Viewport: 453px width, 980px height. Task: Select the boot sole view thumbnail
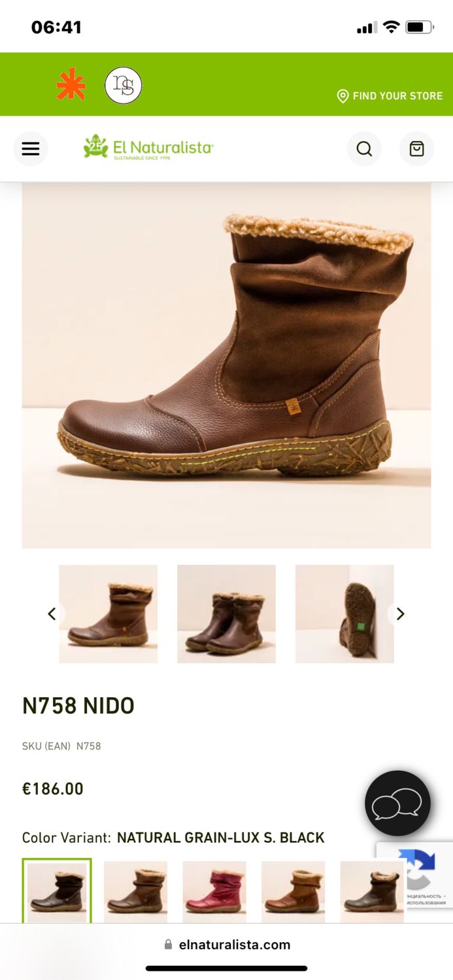344,614
